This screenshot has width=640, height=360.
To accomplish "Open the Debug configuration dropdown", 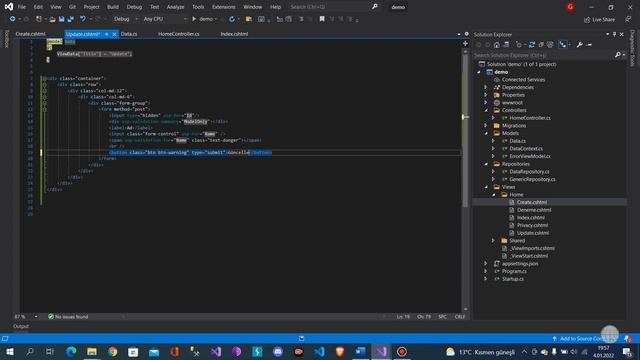I will click(x=125, y=19).
